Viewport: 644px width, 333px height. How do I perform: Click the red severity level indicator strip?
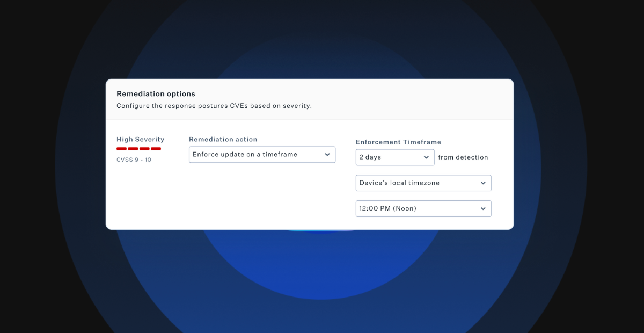tap(139, 147)
